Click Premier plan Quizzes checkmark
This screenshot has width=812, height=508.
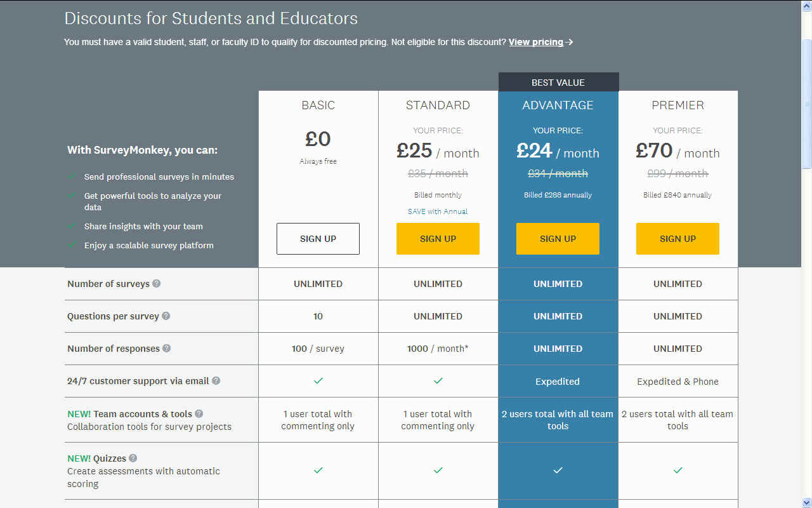pos(678,470)
